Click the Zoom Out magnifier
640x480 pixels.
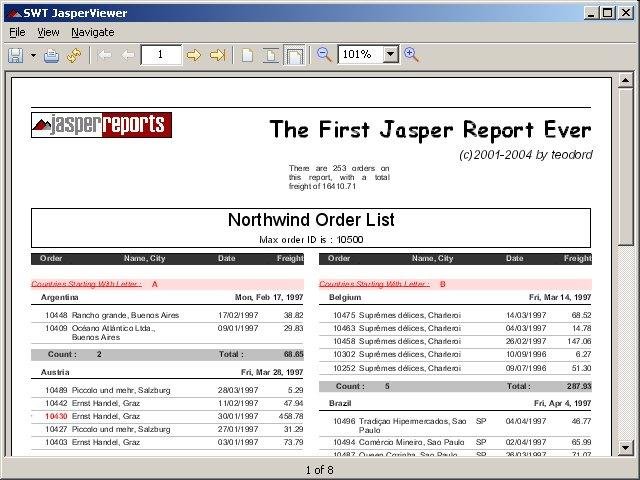coord(324,55)
